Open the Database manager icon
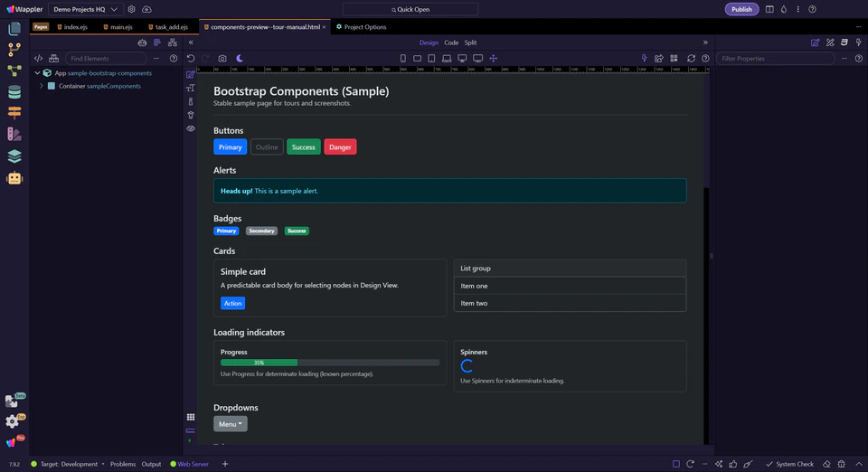 point(14,92)
